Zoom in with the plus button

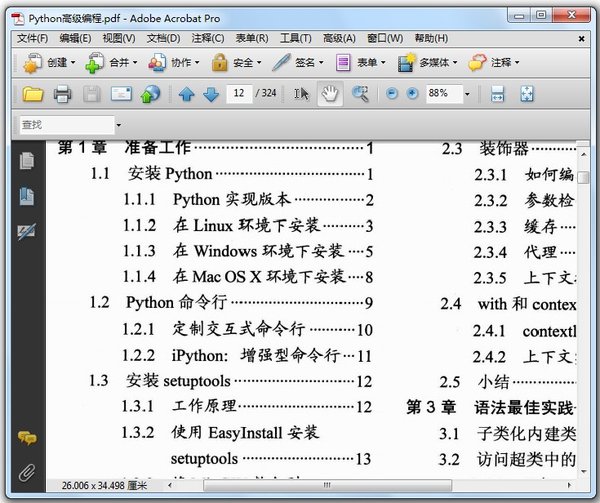412,93
